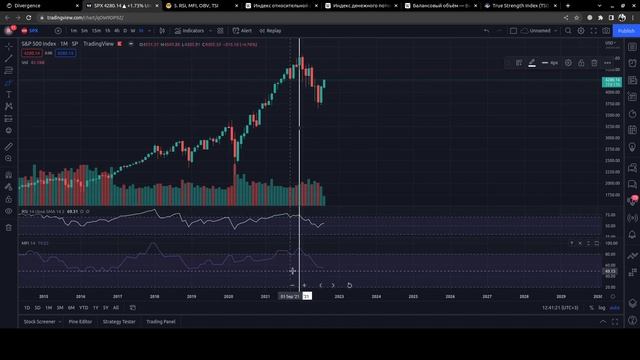The image size is (640, 360).
Task: Reload the browser page
Action: tap(29, 18)
